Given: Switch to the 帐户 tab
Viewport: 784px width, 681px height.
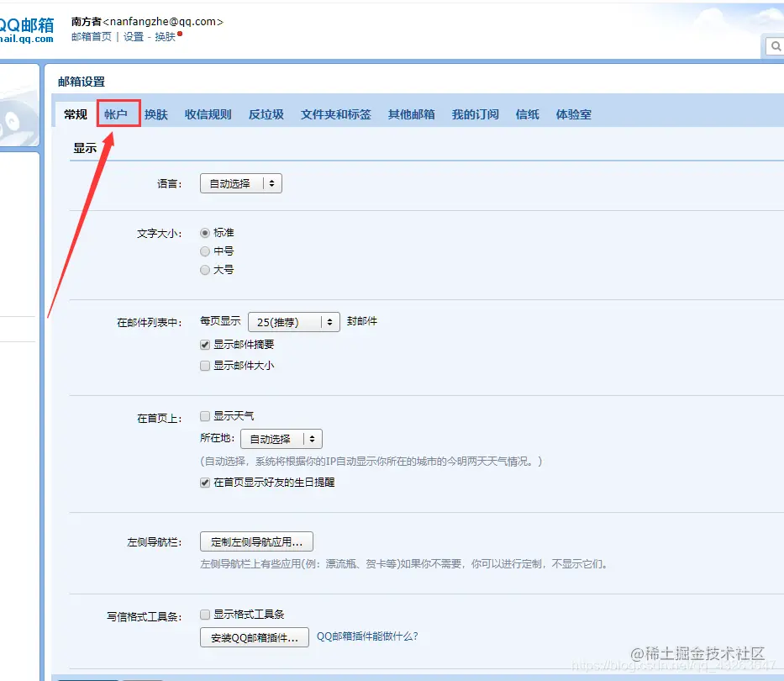Looking at the screenshot, I should (x=118, y=113).
